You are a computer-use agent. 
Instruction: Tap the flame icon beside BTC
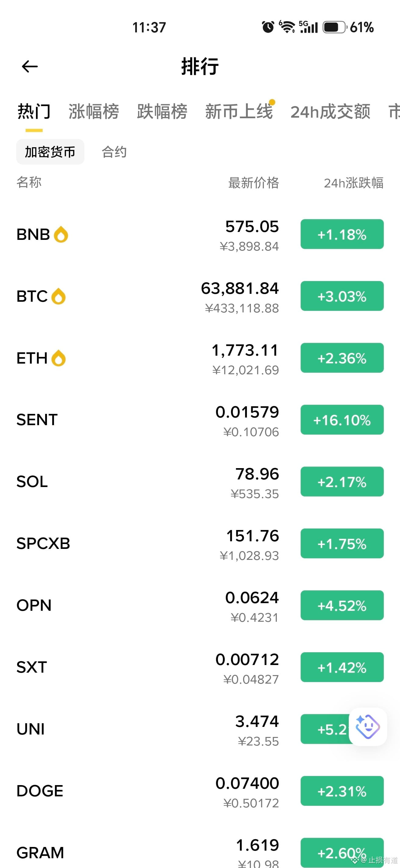click(58, 296)
